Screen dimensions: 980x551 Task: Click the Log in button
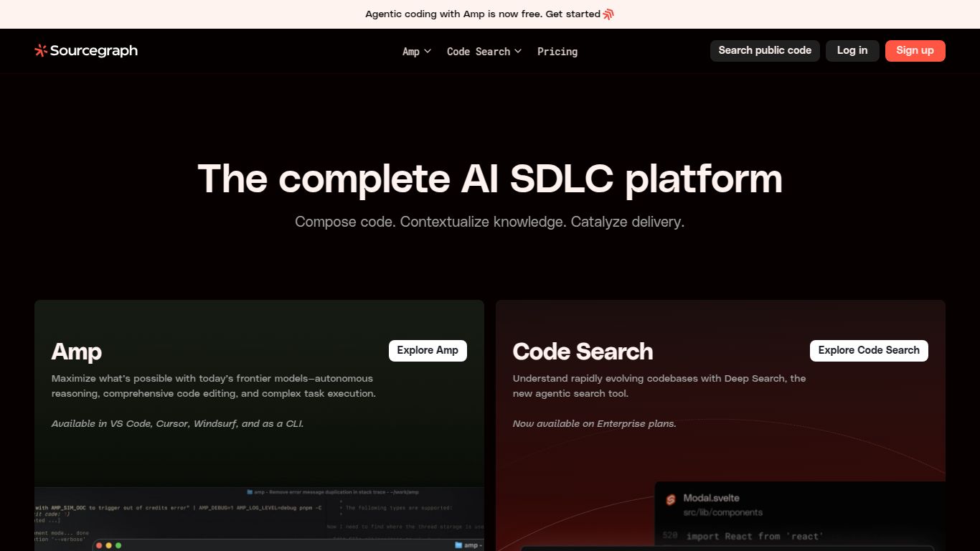[852, 50]
